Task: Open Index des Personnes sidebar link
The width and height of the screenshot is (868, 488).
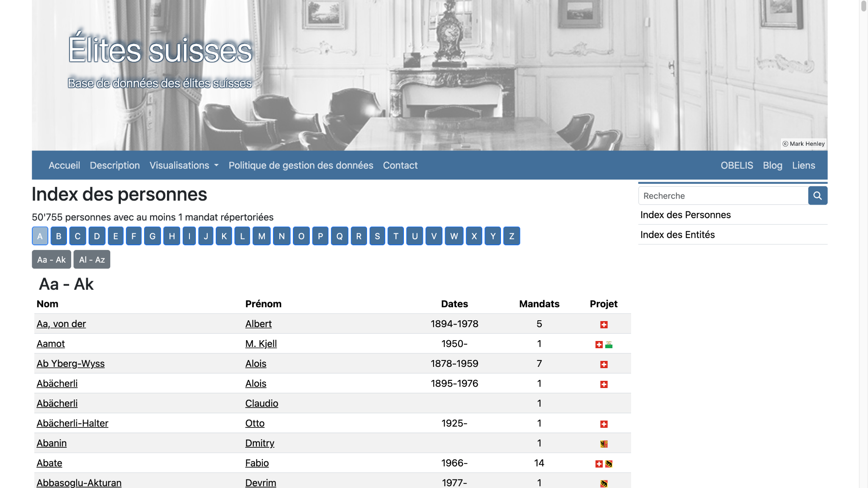Action: (685, 215)
